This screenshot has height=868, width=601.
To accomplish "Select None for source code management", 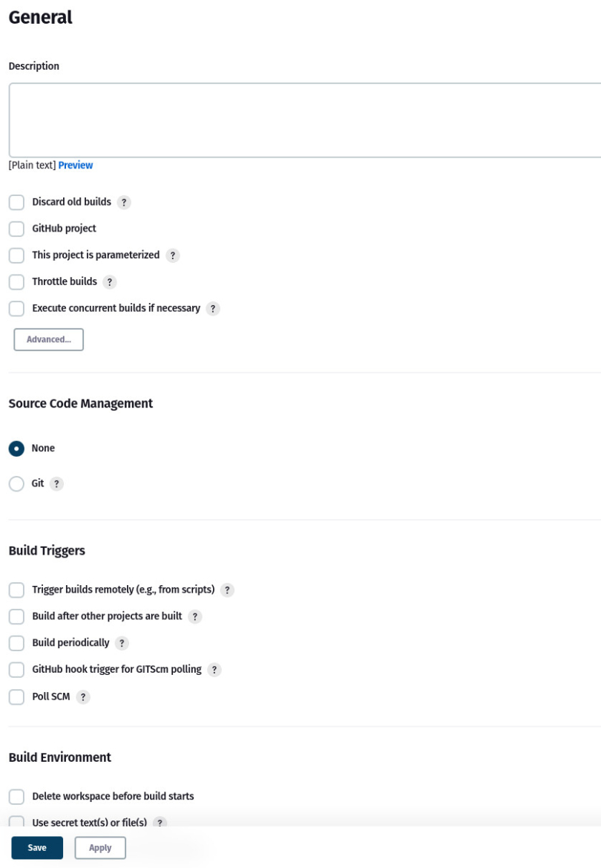I will (x=16, y=448).
